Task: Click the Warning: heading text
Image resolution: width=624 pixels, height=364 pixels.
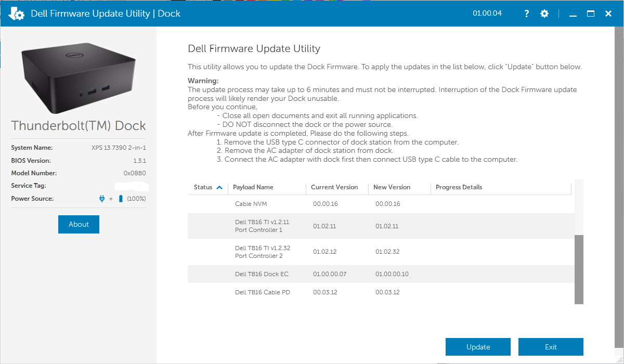Action: (x=203, y=81)
